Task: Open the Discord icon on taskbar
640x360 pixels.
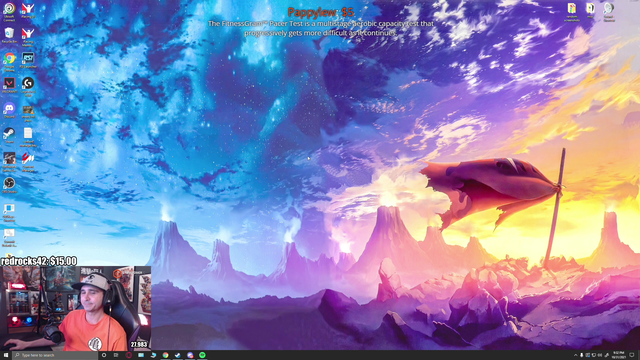Action: point(190,355)
